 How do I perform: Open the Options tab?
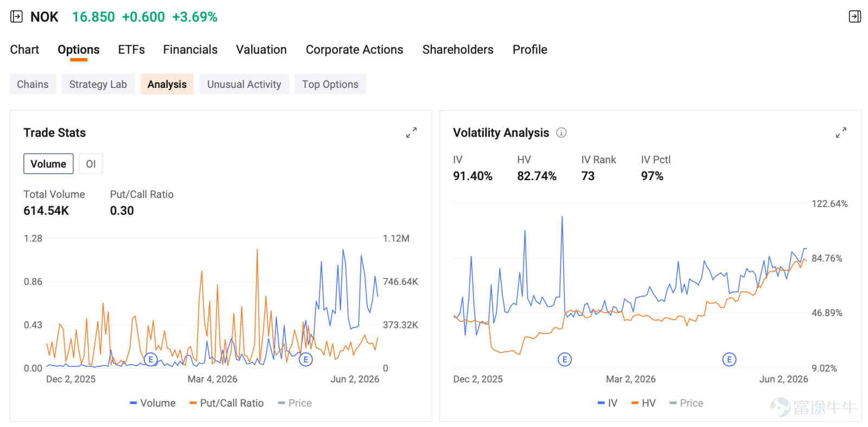tap(79, 49)
